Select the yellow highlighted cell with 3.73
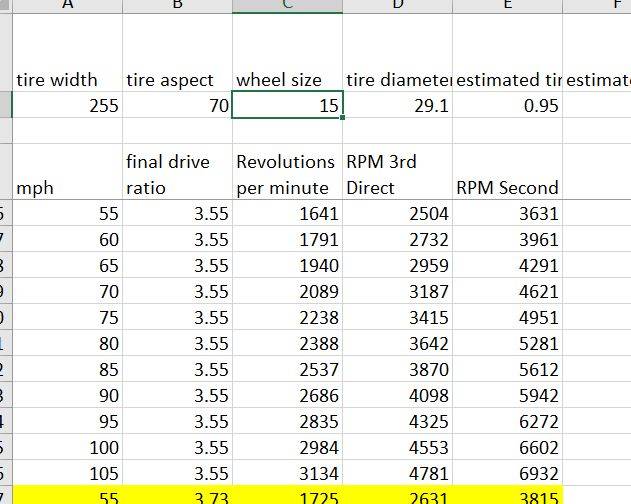Screen dimensions: 631x504 coord(177,496)
